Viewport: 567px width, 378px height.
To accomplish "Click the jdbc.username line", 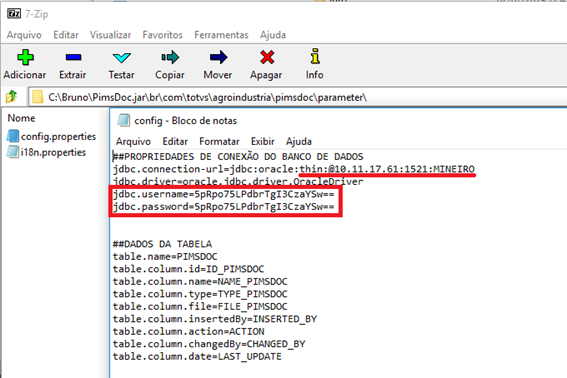I will pyautogui.click(x=223, y=194).
